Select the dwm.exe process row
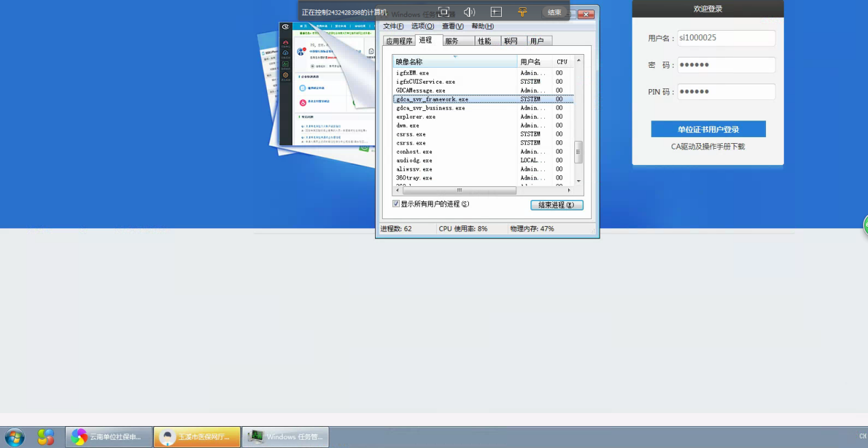This screenshot has height=448, width=868. point(483,125)
